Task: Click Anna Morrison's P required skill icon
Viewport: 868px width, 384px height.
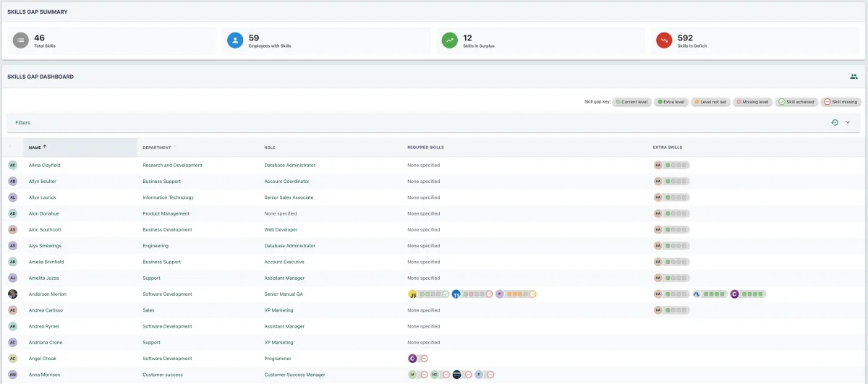Action: click(x=479, y=375)
